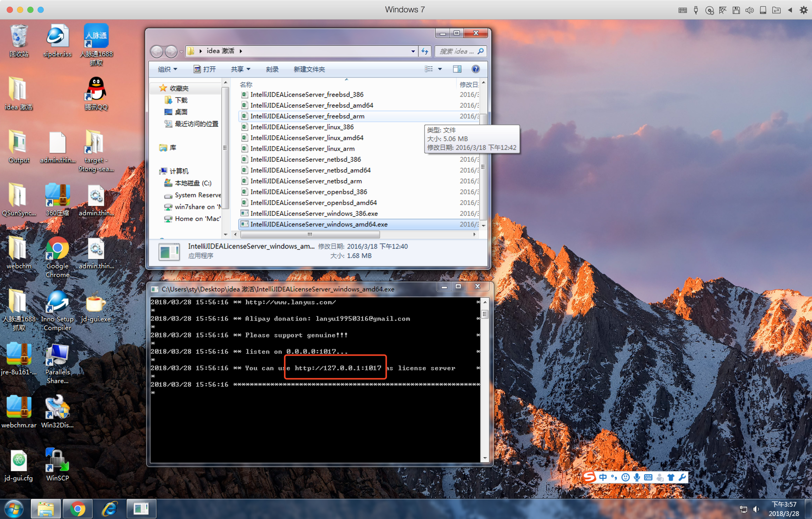The width and height of the screenshot is (812, 519).
Task: Click Sogou IME Chinese/English toggle
Action: coord(603,477)
